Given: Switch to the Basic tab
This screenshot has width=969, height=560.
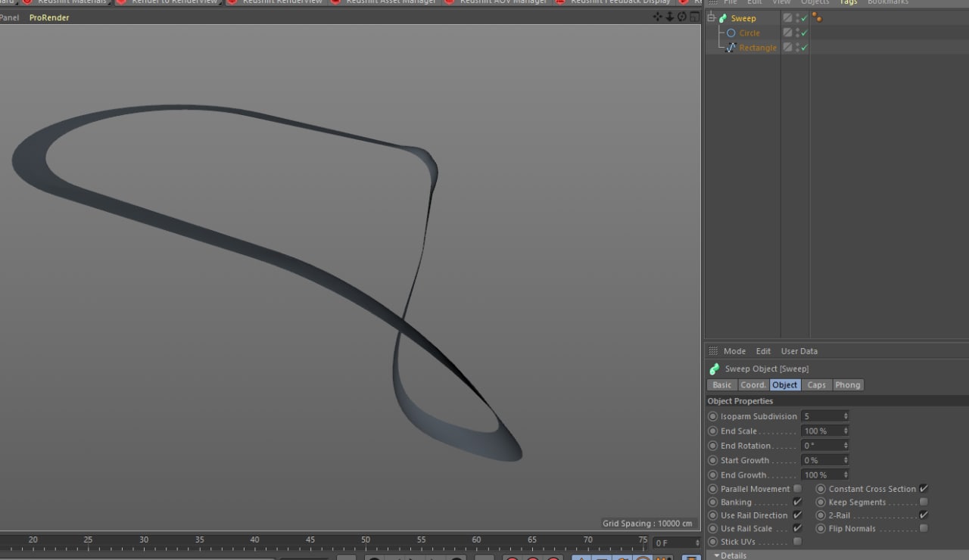Looking at the screenshot, I should [x=722, y=385].
